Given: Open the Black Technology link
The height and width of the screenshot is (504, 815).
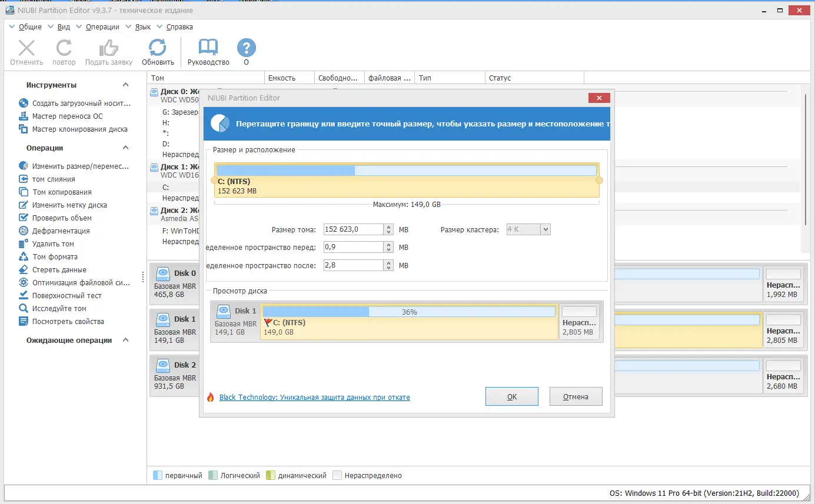Looking at the screenshot, I should click(x=315, y=398).
